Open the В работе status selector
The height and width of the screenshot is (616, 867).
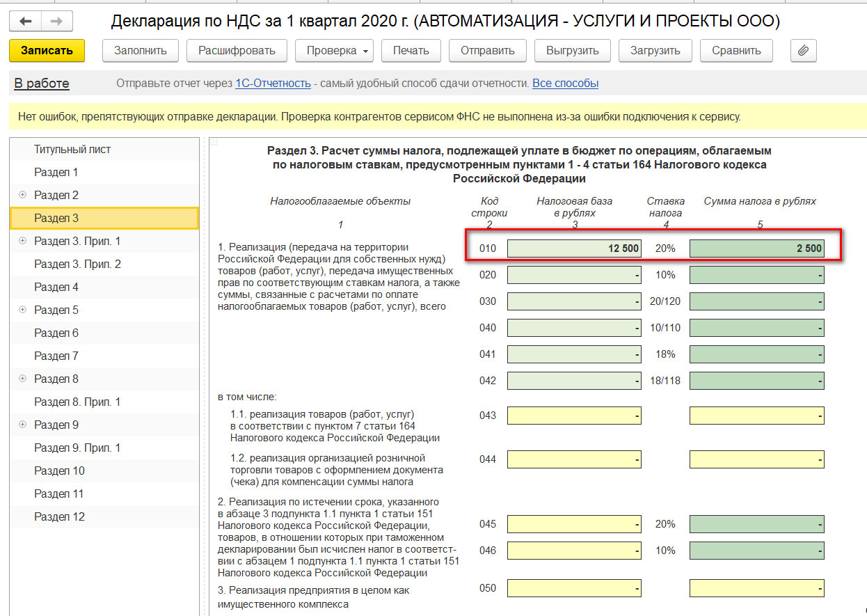pyautogui.click(x=42, y=84)
